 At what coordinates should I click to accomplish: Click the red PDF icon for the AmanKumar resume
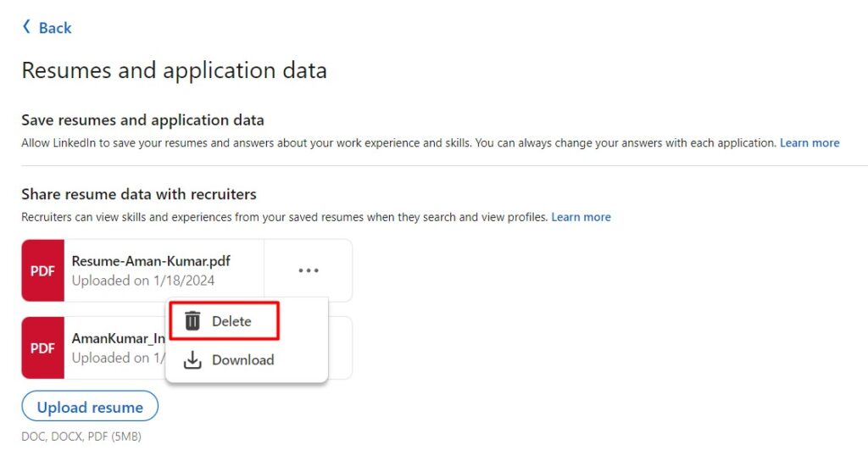[x=42, y=348]
